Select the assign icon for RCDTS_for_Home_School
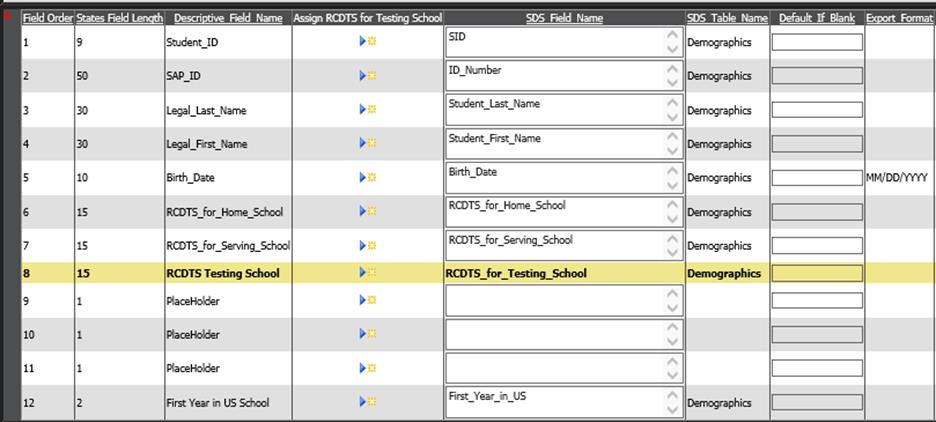This screenshot has height=422, width=936. 367,211
